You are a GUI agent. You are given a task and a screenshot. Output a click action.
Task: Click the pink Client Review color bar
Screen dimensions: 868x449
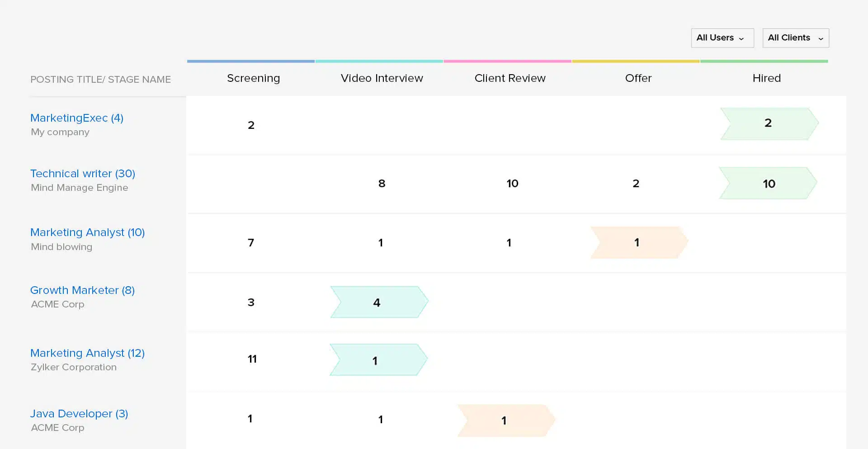click(x=507, y=61)
